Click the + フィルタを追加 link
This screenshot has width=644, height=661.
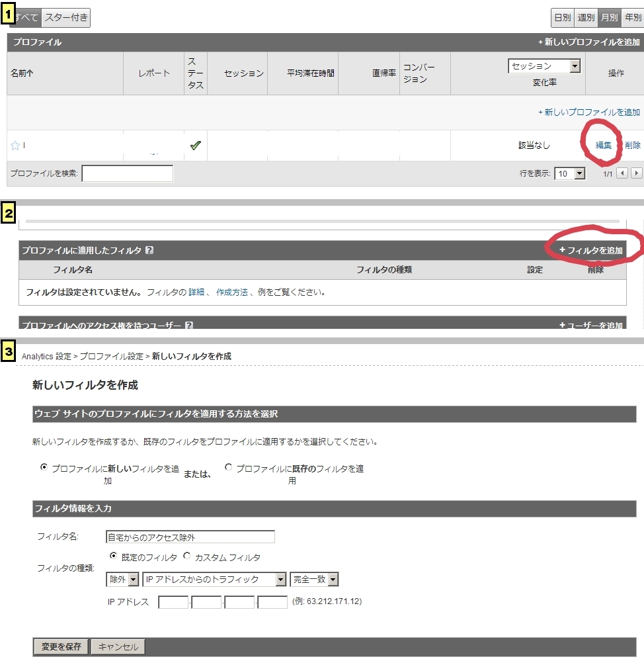[x=591, y=251]
